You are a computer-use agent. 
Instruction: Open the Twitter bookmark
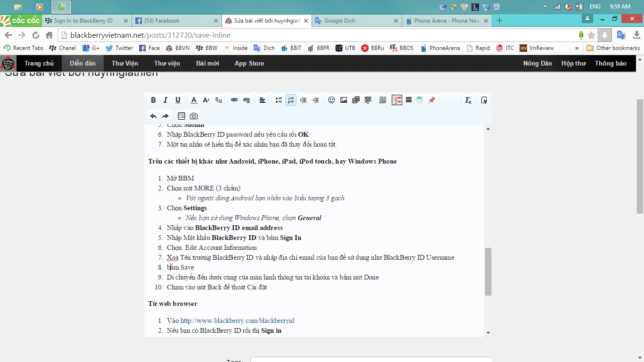(x=119, y=48)
